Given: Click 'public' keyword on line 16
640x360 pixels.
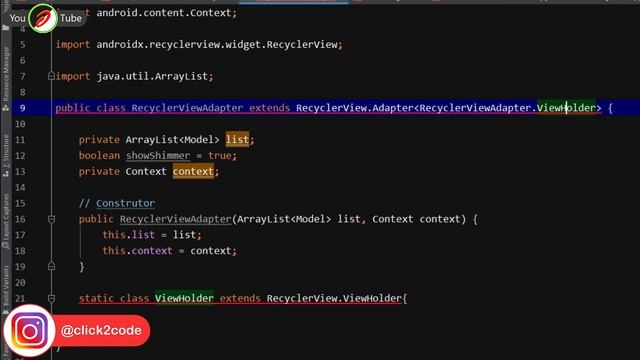Looking at the screenshot, I should tap(96, 219).
